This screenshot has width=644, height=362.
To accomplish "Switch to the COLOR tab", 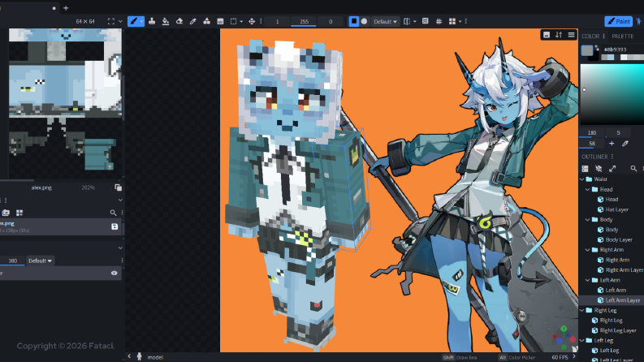I will (x=590, y=36).
